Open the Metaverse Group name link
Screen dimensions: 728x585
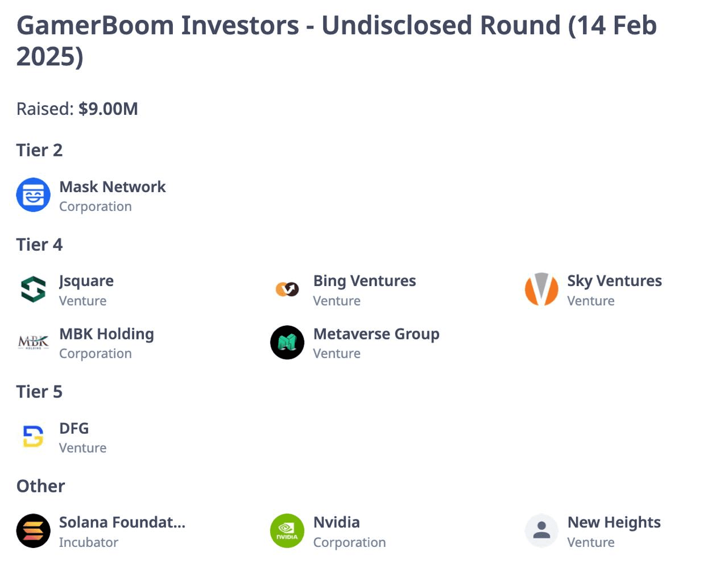tap(377, 334)
